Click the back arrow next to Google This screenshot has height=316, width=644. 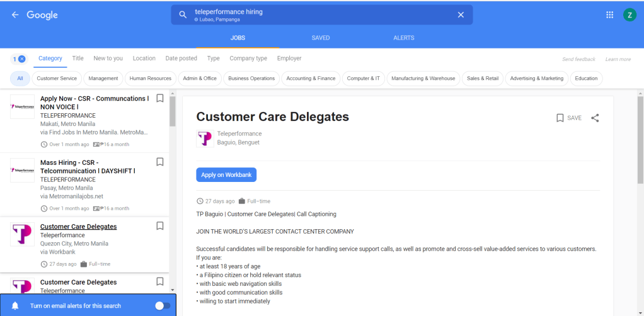click(15, 15)
